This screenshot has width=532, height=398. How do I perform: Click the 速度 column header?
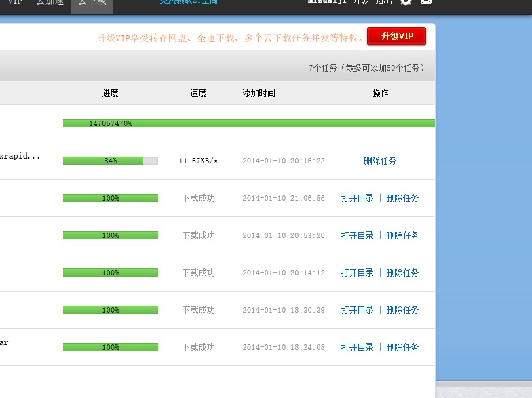coord(198,93)
